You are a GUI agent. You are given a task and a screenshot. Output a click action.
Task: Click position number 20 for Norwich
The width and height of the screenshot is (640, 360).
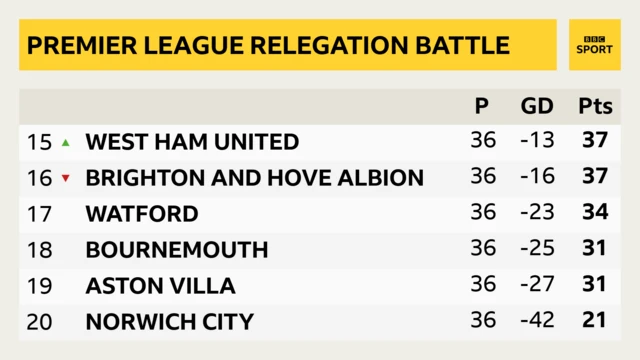point(40,322)
